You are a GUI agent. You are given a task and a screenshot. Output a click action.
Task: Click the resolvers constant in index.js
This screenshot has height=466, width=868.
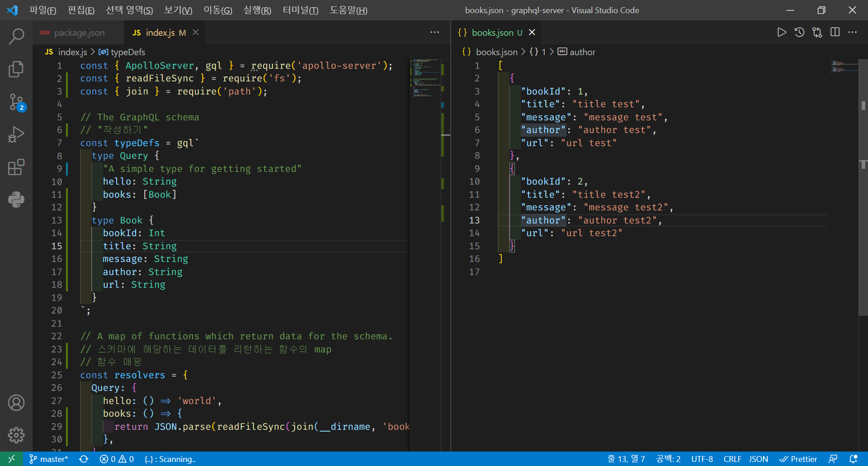pyautogui.click(x=140, y=375)
